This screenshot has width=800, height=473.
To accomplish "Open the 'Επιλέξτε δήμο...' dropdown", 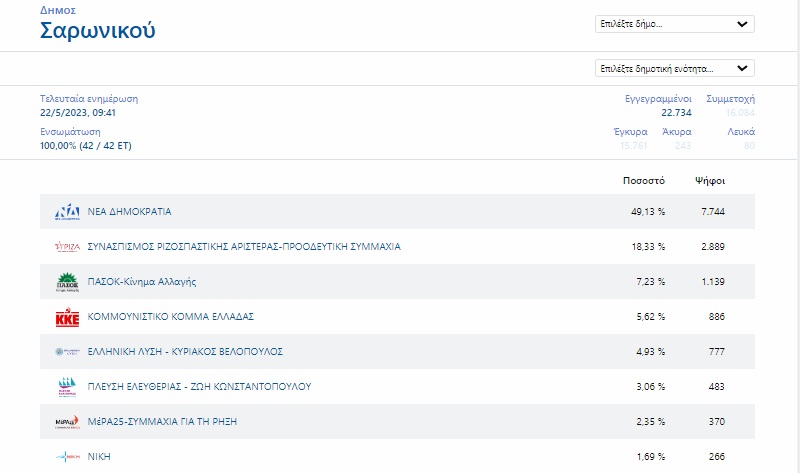I will (674, 24).
